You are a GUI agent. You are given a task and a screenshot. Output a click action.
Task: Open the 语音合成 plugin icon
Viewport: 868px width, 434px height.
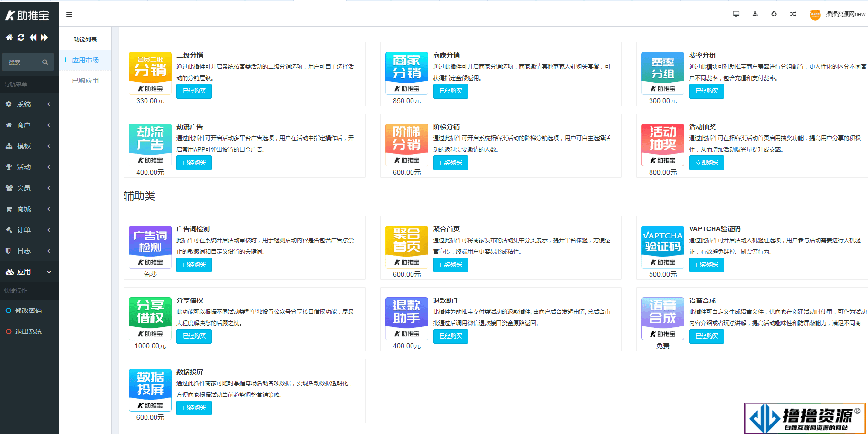coord(663,318)
